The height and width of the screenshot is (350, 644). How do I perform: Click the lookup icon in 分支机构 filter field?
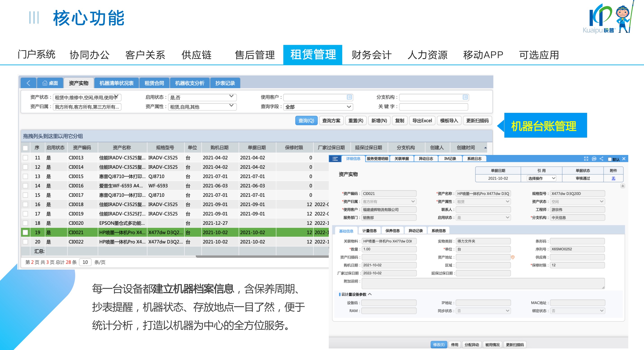tap(465, 97)
